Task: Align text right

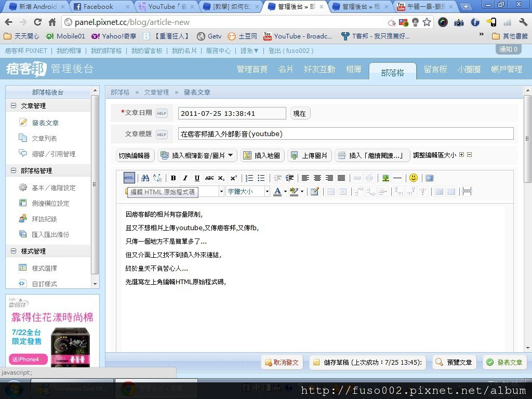Action: [x=329, y=178]
